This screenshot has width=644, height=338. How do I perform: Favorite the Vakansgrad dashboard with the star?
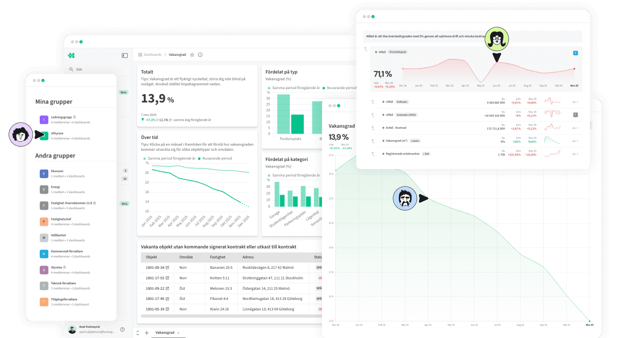tap(192, 55)
